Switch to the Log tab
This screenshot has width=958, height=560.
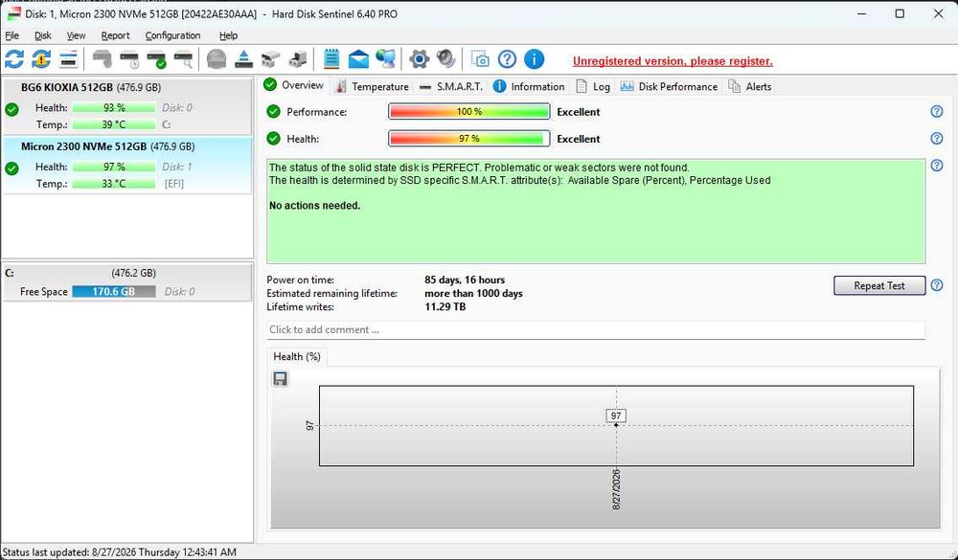[x=593, y=87]
